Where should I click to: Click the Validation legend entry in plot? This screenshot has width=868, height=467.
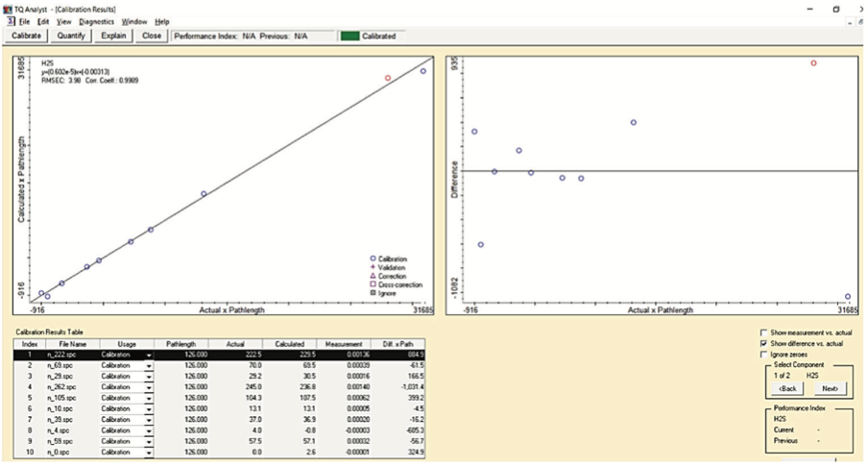388,267
